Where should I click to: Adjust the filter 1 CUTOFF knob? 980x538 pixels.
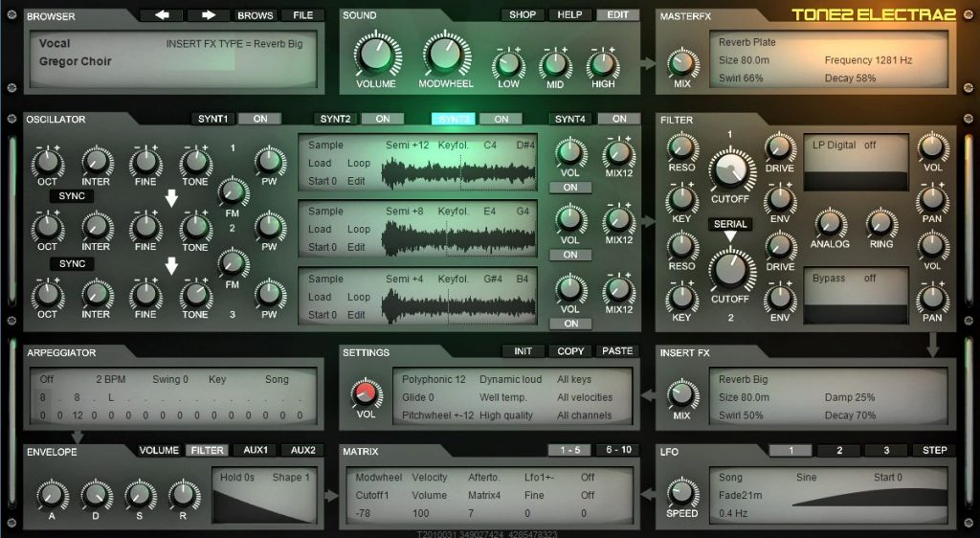(730, 170)
